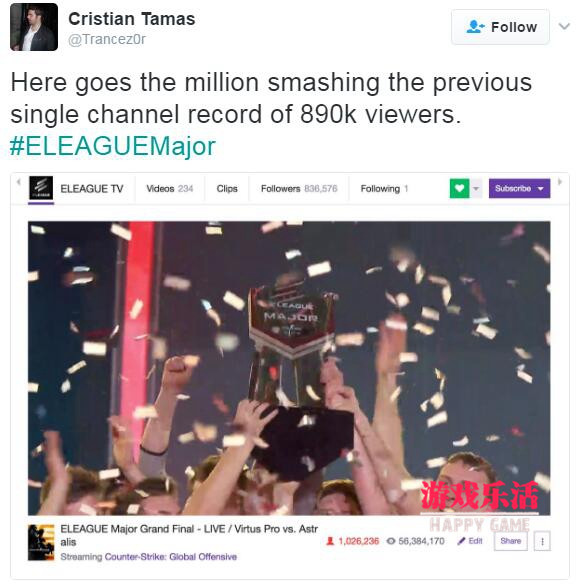Click the ELEAGUE TV channel logo

[x=41, y=188]
